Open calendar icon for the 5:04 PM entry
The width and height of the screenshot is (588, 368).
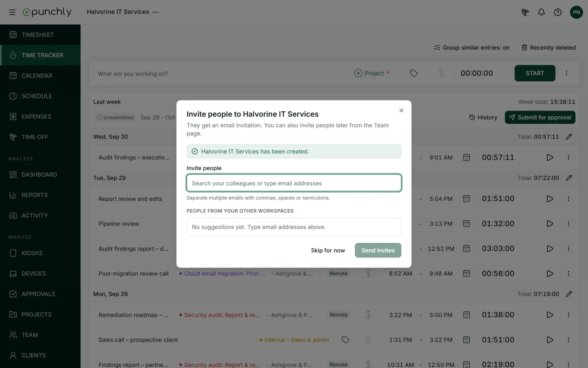(466, 199)
